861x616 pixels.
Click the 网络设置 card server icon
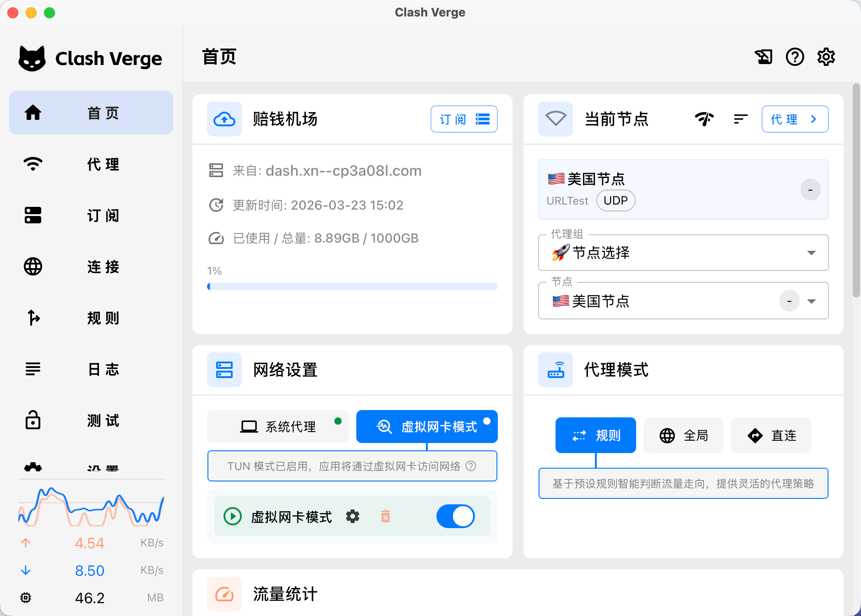(x=224, y=370)
